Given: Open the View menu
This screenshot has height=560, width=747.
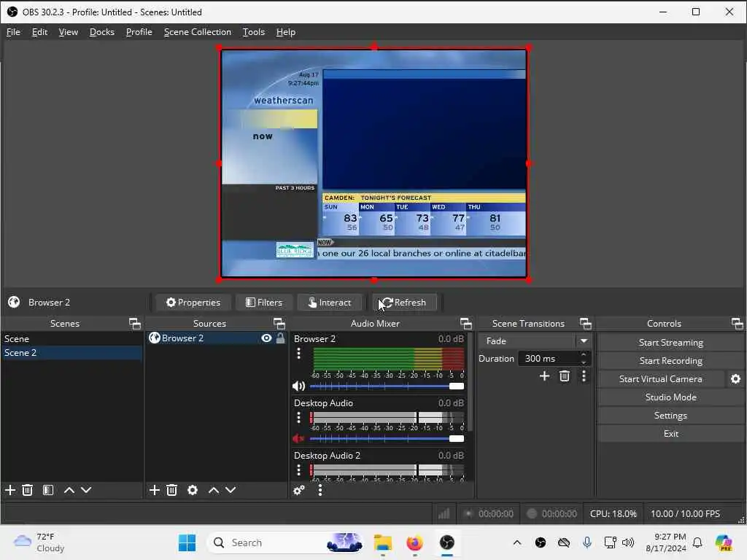Looking at the screenshot, I should point(68,32).
